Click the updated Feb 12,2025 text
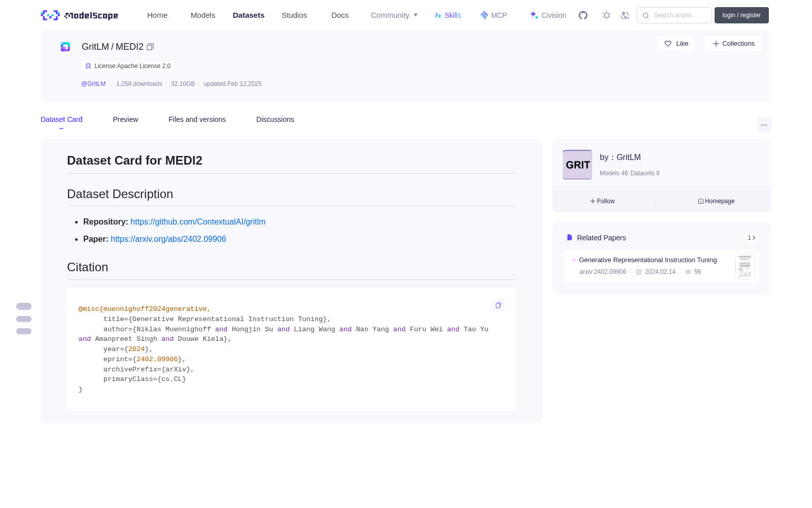The image size is (812, 508). [232, 84]
